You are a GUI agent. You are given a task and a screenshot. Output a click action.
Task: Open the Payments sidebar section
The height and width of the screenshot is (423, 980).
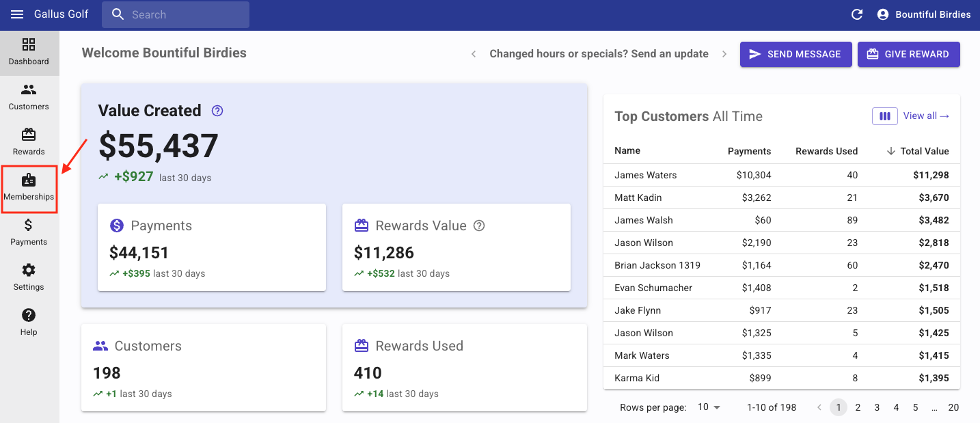coord(29,232)
